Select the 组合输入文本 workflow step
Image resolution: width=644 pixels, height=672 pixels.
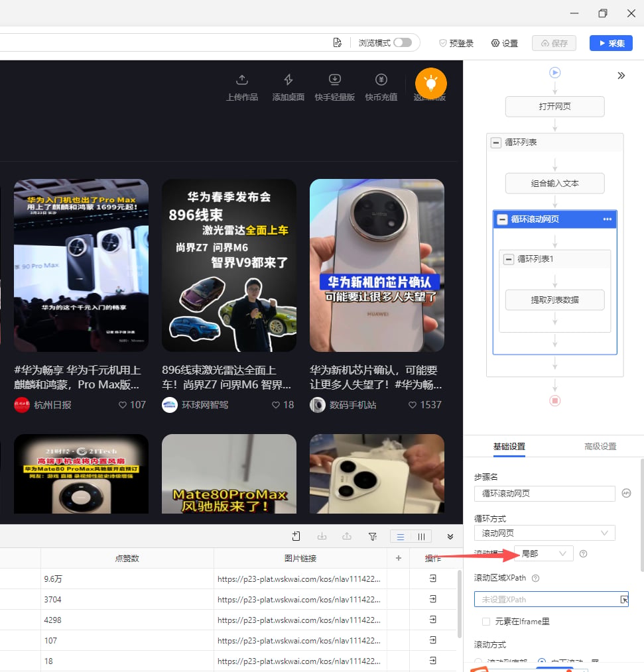coord(555,184)
